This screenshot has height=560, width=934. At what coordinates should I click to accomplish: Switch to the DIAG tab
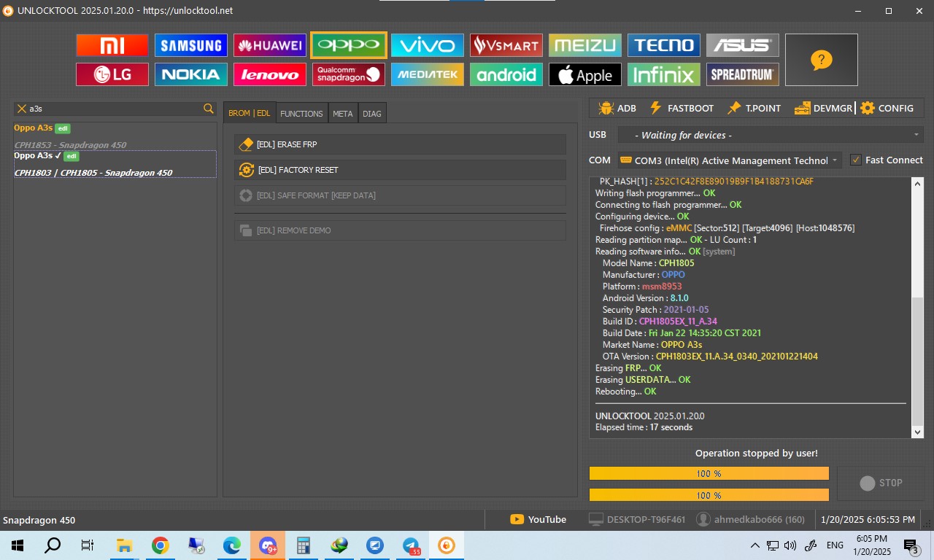pyautogui.click(x=372, y=113)
